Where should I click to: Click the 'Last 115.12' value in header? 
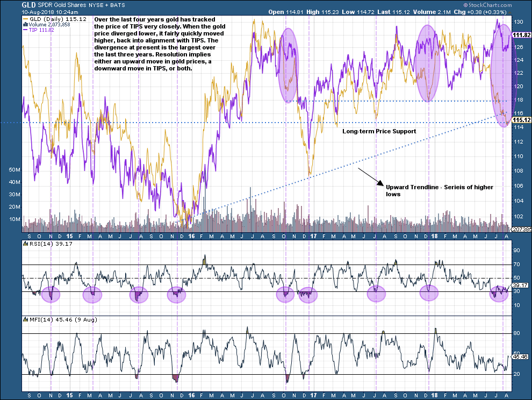click(393, 12)
